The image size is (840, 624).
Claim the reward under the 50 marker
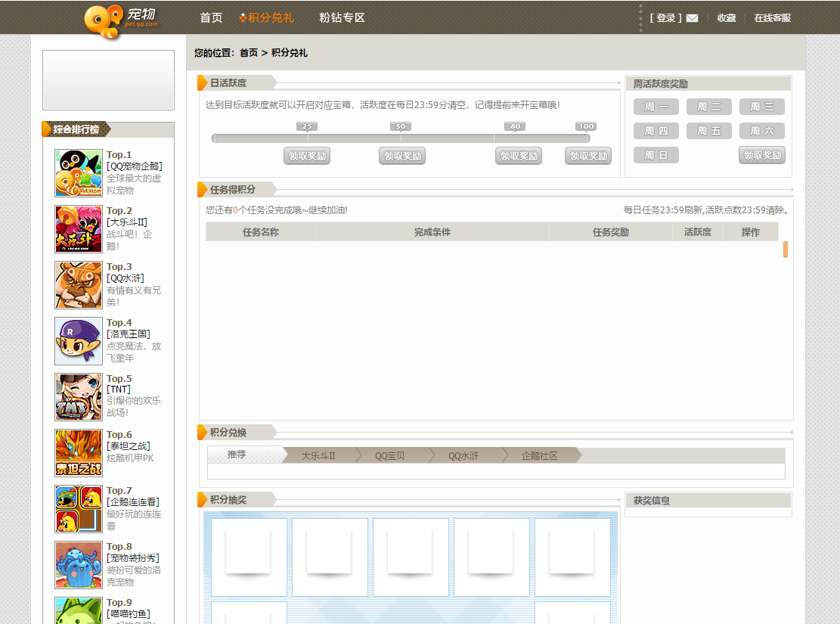402,156
